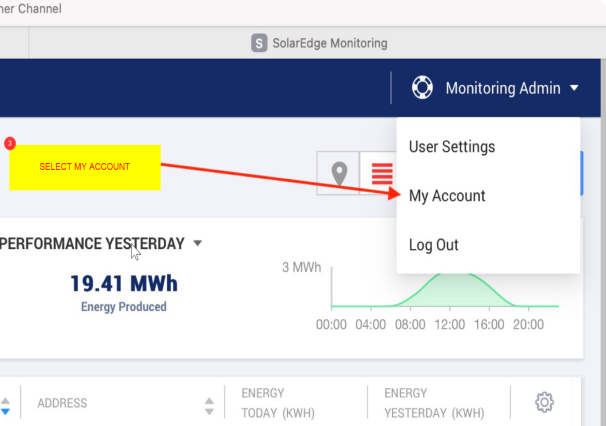Open table column settings gear icon

click(x=544, y=402)
